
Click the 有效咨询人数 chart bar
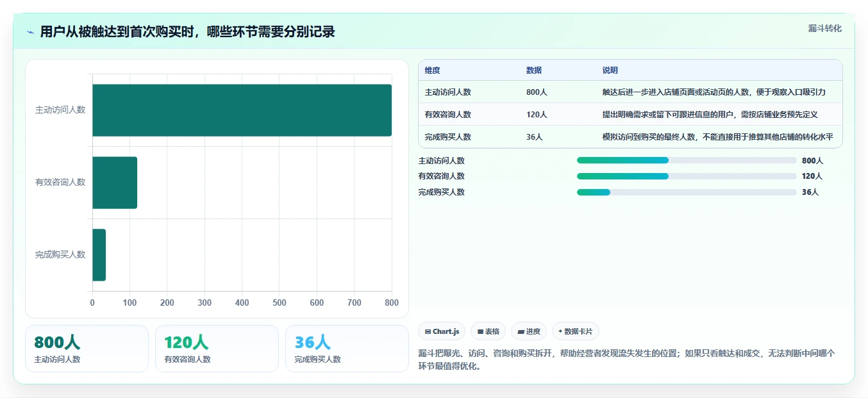pyautogui.click(x=115, y=183)
